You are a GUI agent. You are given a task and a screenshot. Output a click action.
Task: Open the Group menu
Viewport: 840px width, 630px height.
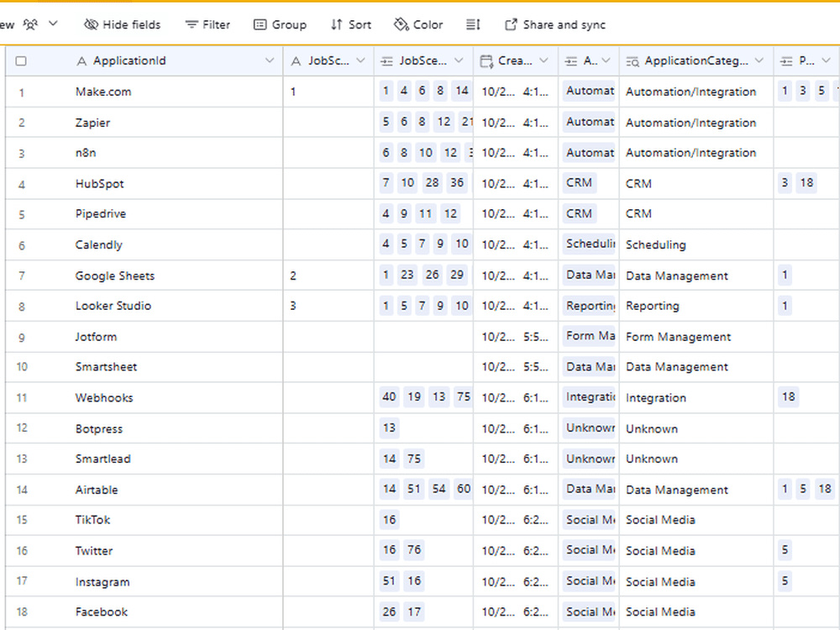coord(281,24)
